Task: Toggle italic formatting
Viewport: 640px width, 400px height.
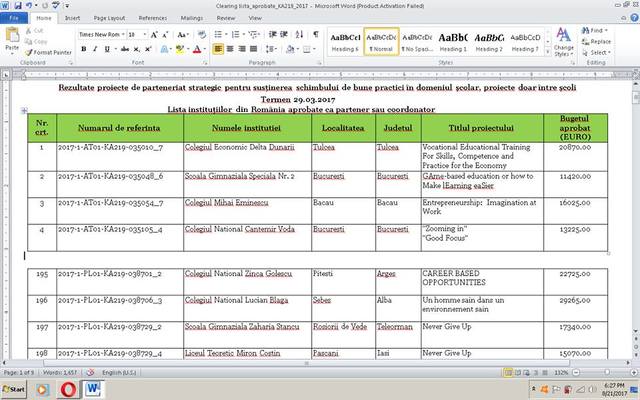Action: coord(95,49)
